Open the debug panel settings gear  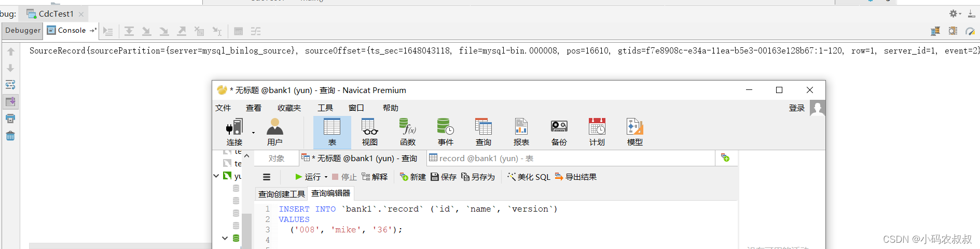pyautogui.click(x=955, y=14)
